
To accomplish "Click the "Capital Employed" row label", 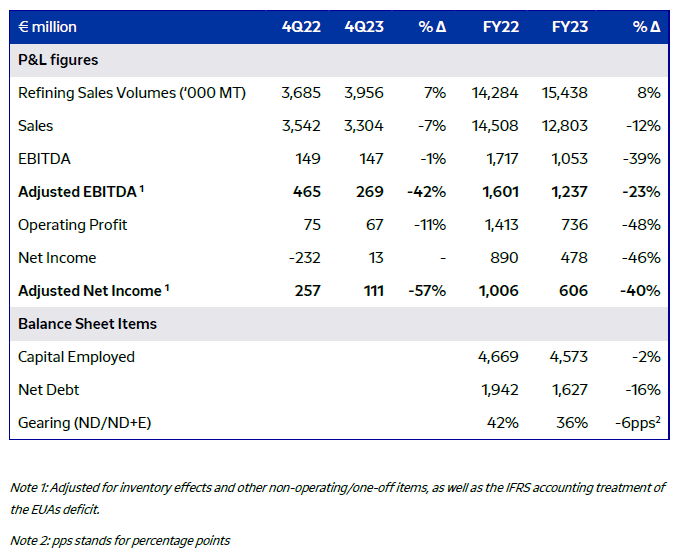I will click(76, 357).
